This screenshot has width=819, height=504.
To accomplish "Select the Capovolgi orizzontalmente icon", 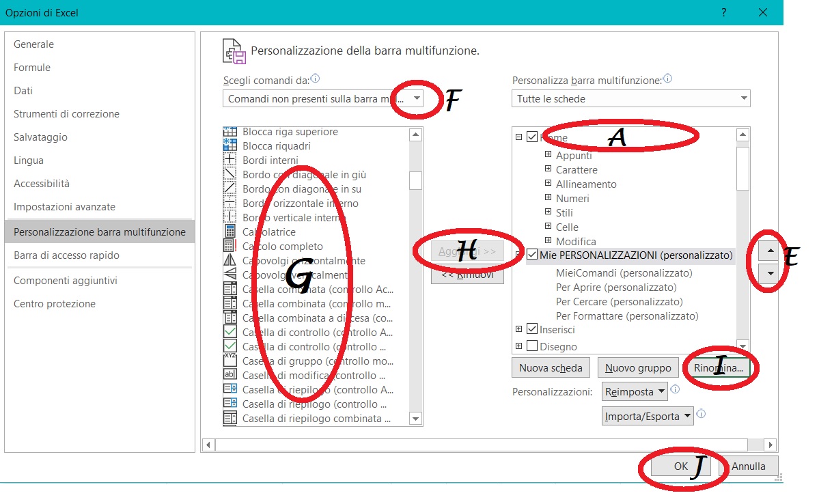I will click(x=230, y=260).
